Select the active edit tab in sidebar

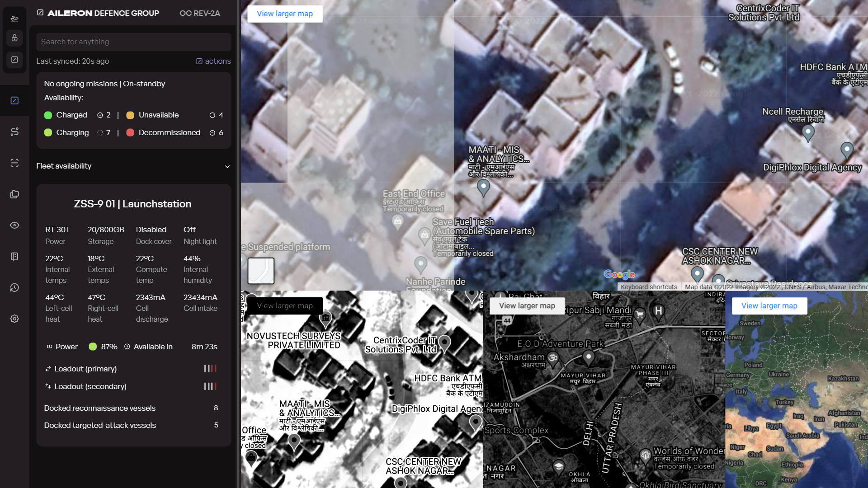[x=14, y=100]
